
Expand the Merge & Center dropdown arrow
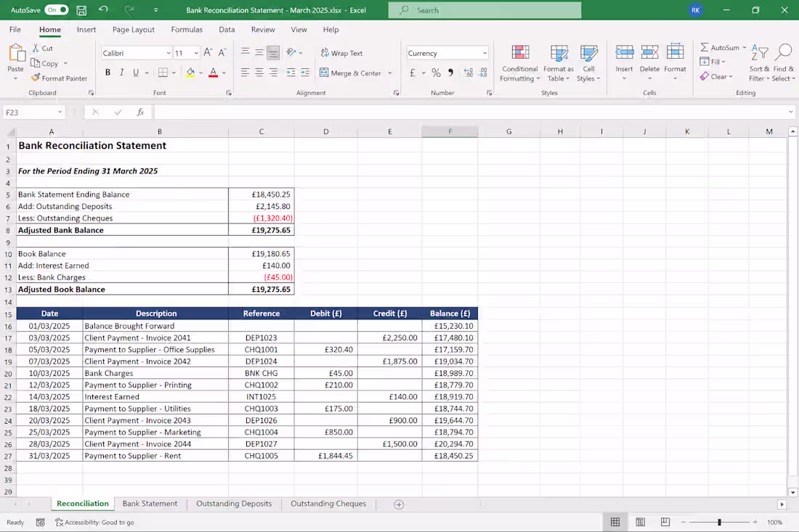click(x=390, y=73)
